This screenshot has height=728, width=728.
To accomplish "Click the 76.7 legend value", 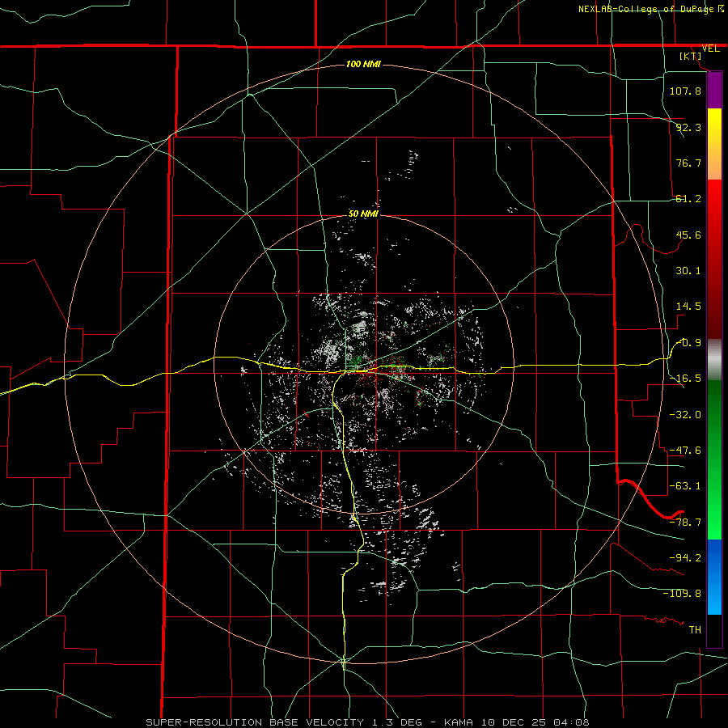I will (688, 163).
